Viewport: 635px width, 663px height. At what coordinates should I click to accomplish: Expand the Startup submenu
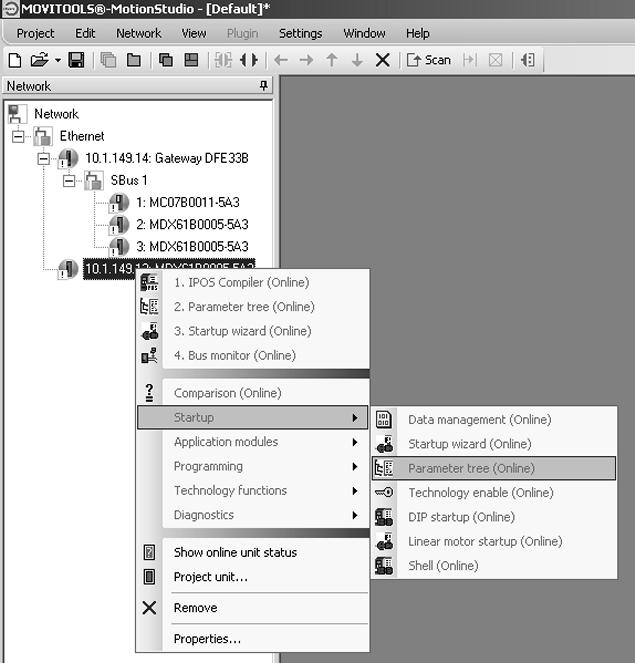[252, 417]
